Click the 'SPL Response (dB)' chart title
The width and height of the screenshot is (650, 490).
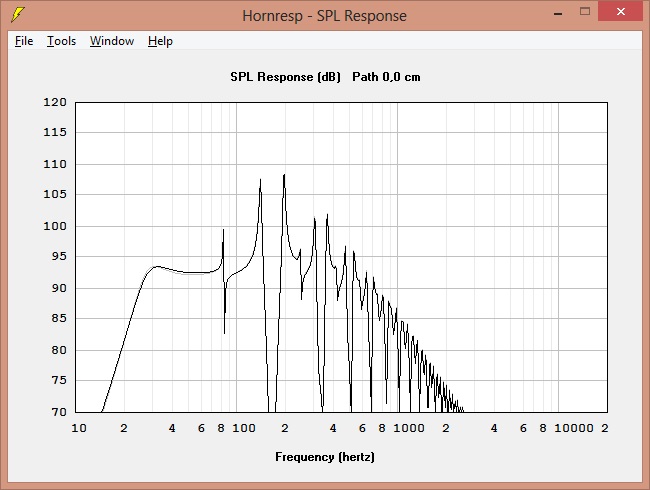pos(285,77)
